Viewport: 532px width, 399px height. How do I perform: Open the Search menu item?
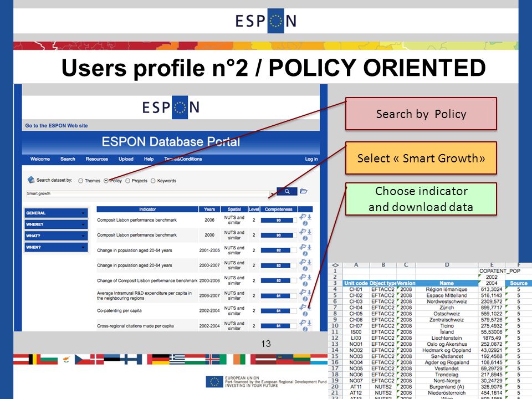pyautogui.click(x=68, y=159)
